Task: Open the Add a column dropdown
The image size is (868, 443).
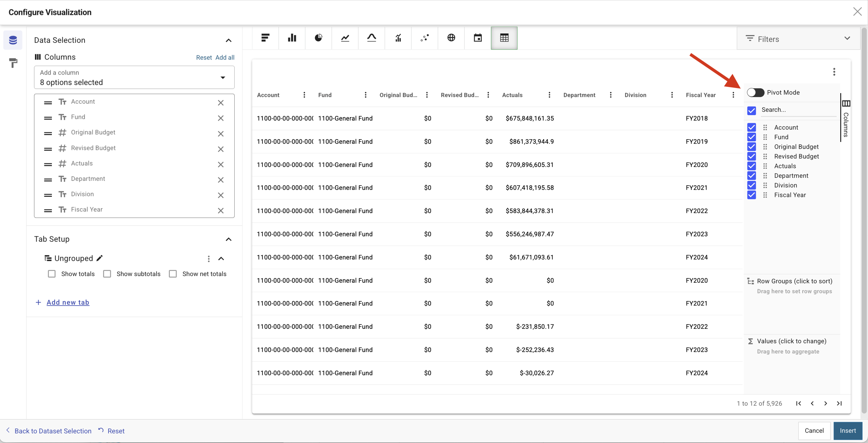Action: (134, 78)
